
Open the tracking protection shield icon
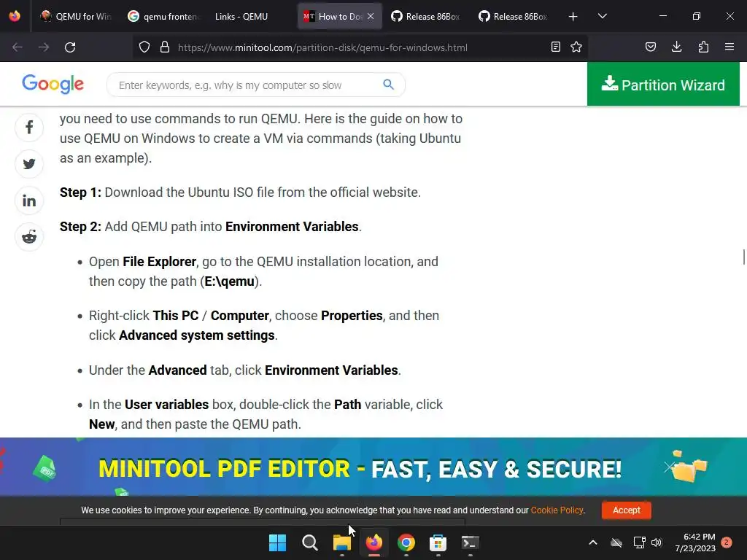pos(144,47)
